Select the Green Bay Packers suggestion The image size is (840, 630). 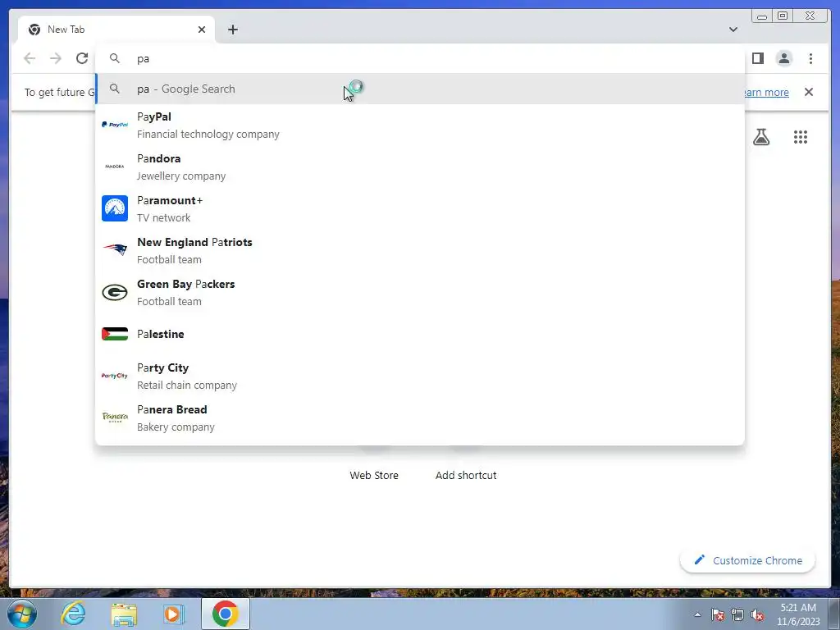click(420, 292)
